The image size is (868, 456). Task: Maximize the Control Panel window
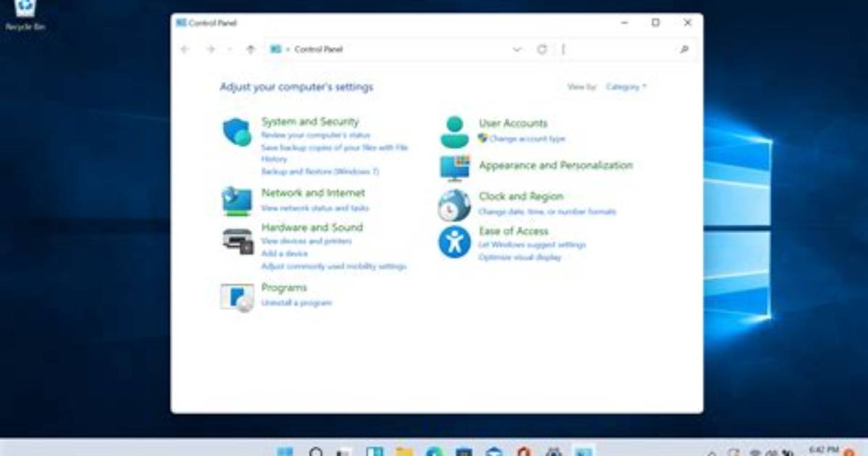coord(655,23)
